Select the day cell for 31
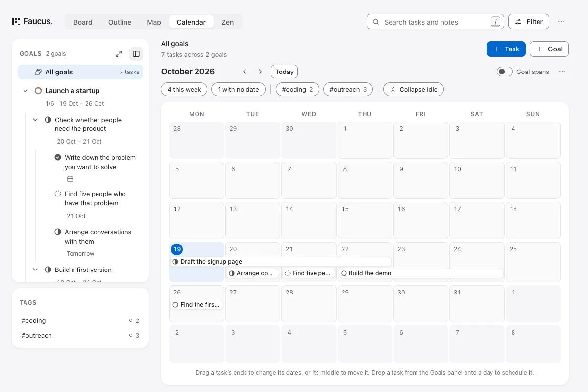Image resolution: width=588 pixels, height=392 pixels. click(477, 304)
